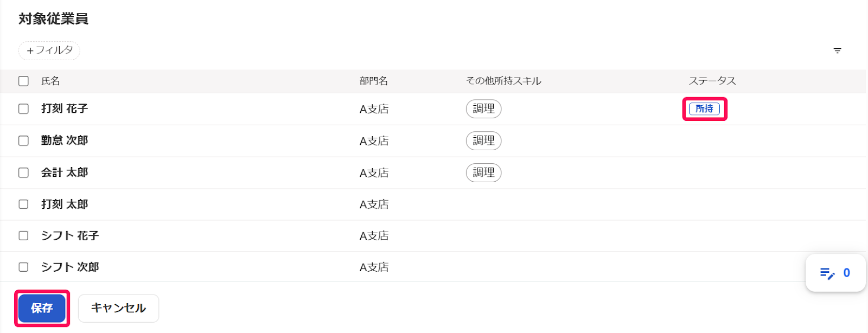Check the row for シフト 花子
This screenshot has height=333, width=868.
[x=23, y=236]
